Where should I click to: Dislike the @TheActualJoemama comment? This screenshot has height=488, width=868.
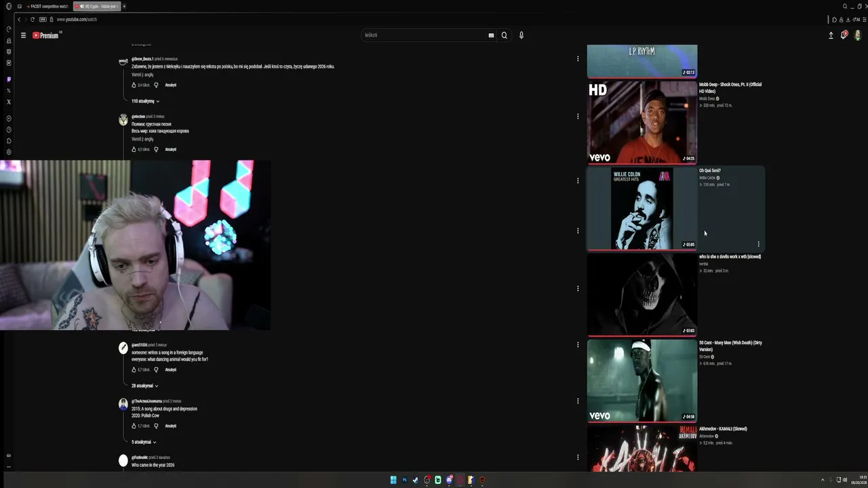tap(156, 426)
